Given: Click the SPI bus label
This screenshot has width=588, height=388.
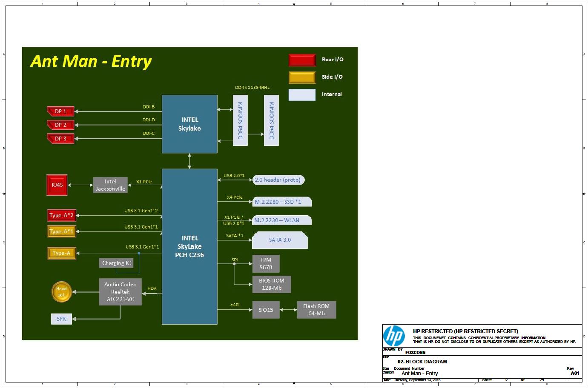Looking at the screenshot, I should [x=235, y=260].
